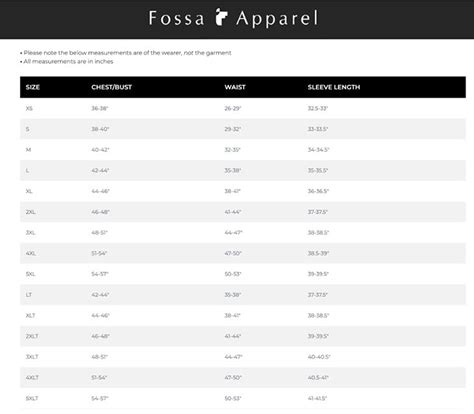Select the 35-35.5" sleeve length for L
Viewport: 474px width, 414px height.
[318, 170]
